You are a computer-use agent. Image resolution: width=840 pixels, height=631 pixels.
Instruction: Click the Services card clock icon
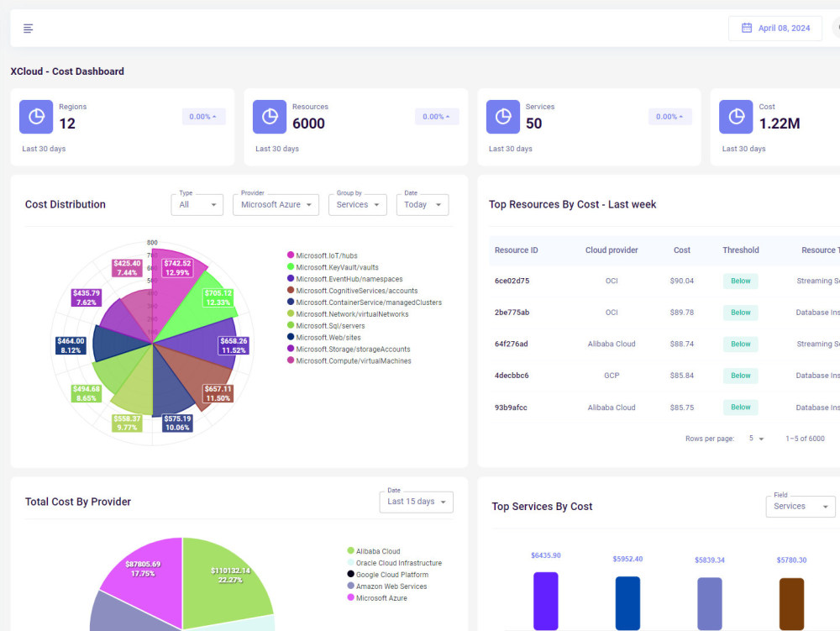pos(503,117)
